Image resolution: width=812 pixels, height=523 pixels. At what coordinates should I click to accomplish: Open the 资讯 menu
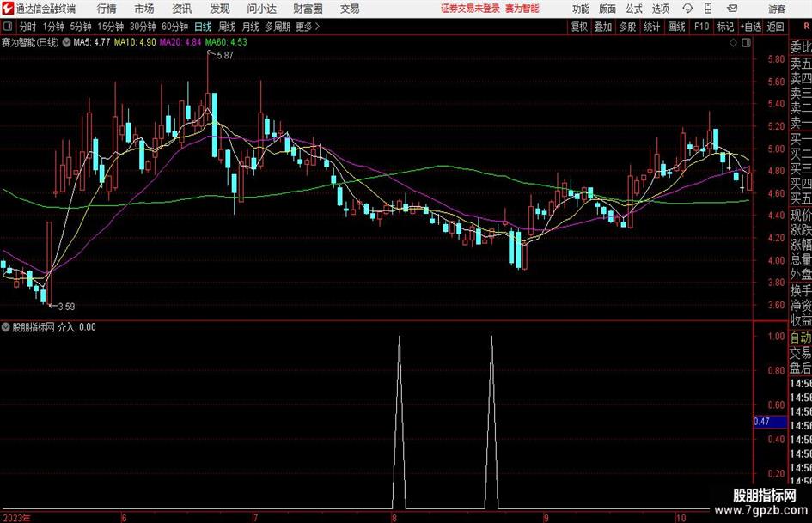182,9
